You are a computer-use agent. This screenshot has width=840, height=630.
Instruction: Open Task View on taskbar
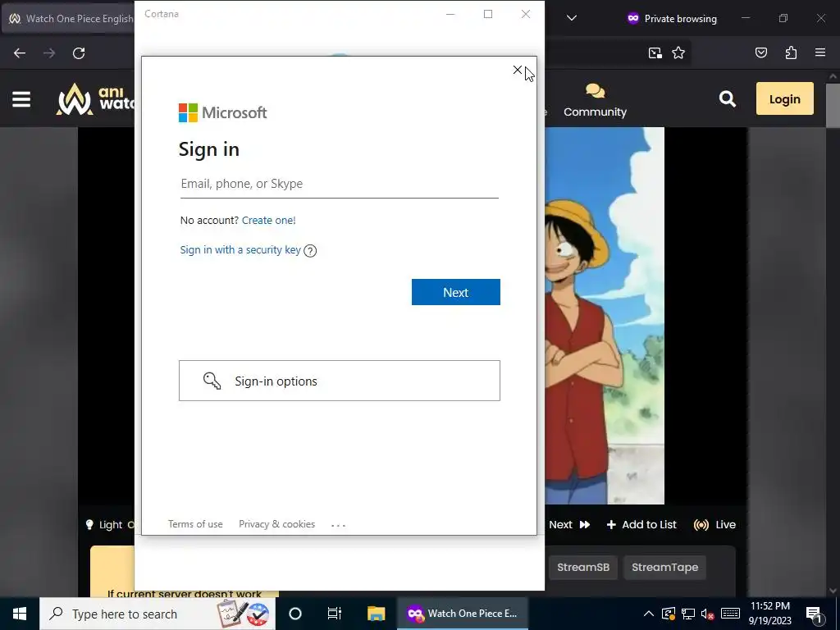click(x=335, y=614)
